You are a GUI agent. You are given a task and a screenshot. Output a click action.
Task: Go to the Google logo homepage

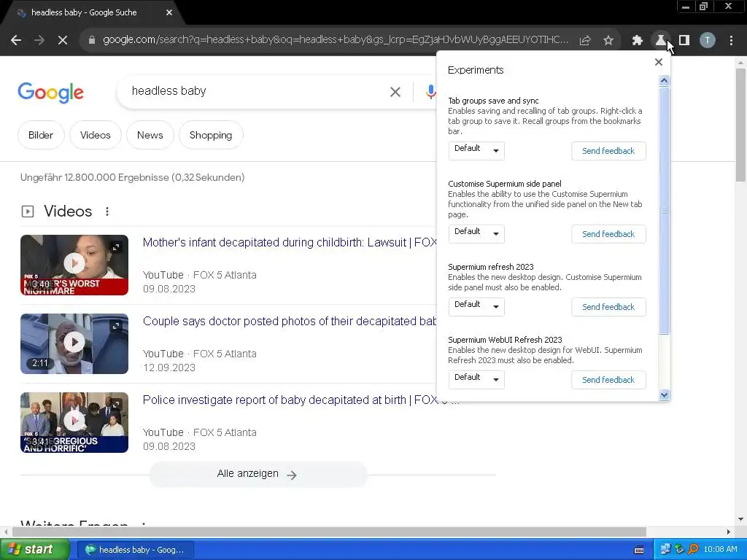50,92
